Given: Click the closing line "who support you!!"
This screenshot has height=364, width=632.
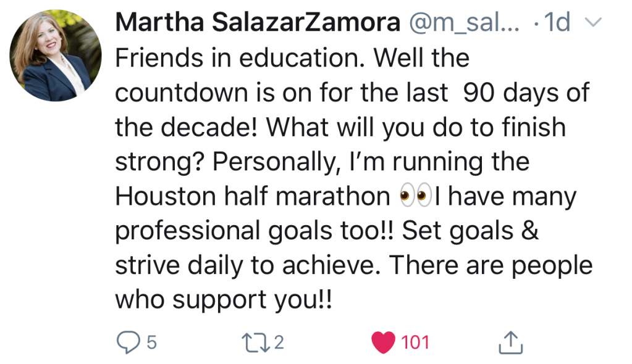Looking at the screenshot, I should [x=223, y=300].
